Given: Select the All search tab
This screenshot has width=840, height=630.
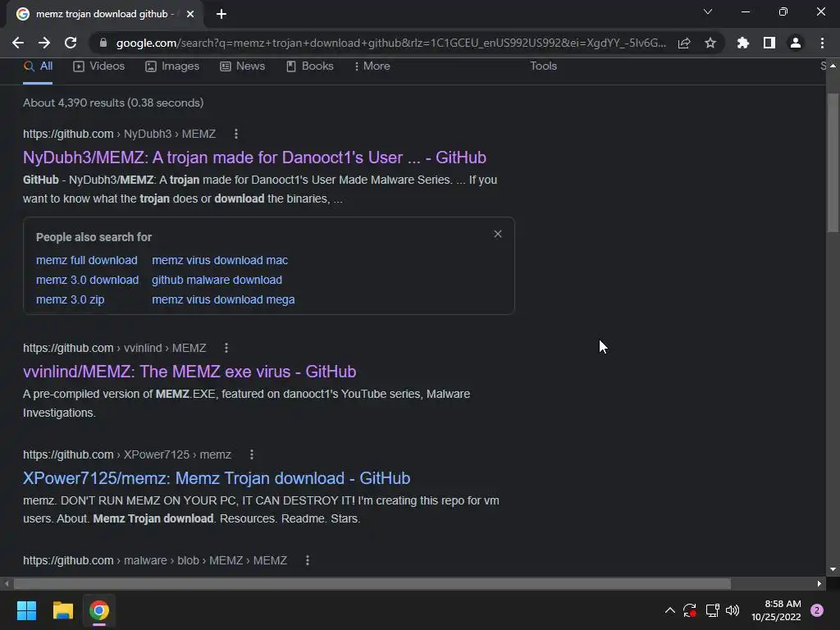Looking at the screenshot, I should click(x=38, y=66).
